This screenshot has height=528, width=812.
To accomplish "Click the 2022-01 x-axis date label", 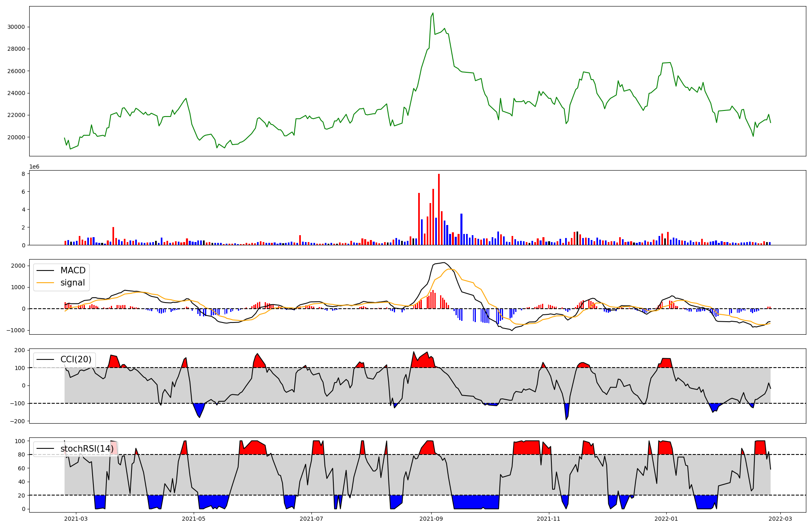I will 666,519.
